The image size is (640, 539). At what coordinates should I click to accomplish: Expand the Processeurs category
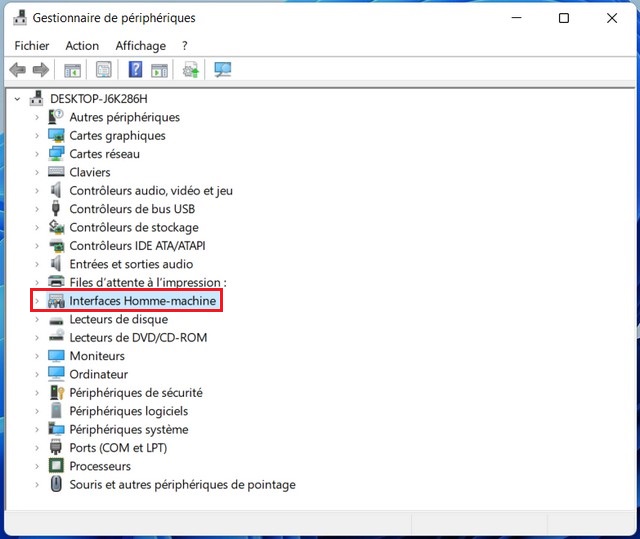[x=37, y=466]
